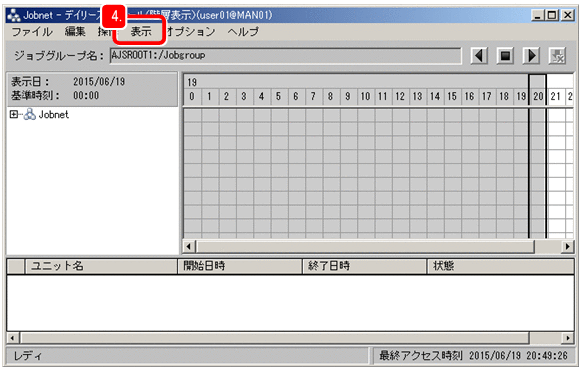Click the previous day arrow button

click(x=479, y=56)
